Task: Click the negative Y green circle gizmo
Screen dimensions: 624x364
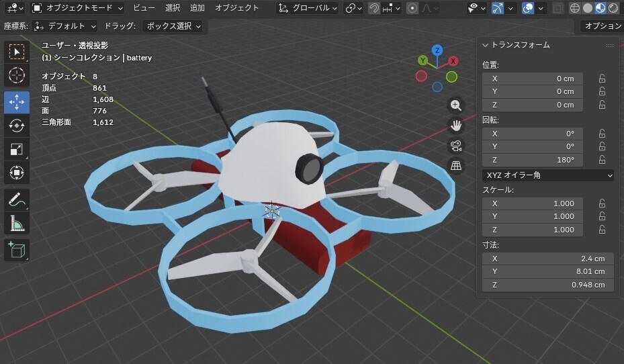Action: [x=451, y=77]
